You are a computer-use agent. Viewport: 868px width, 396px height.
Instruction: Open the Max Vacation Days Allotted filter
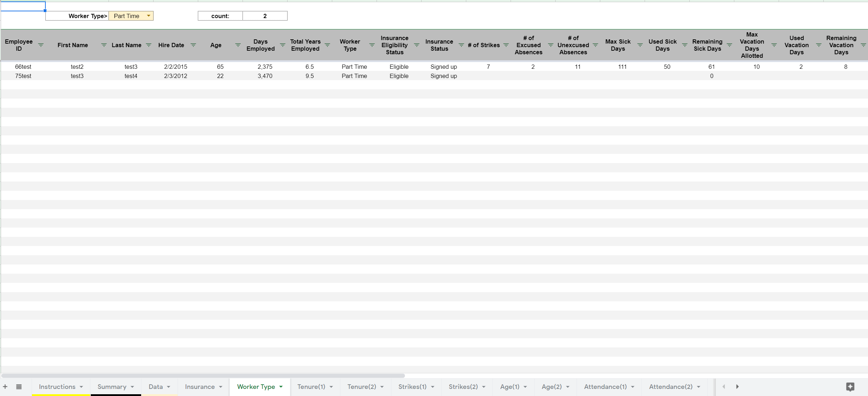[774, 45]
